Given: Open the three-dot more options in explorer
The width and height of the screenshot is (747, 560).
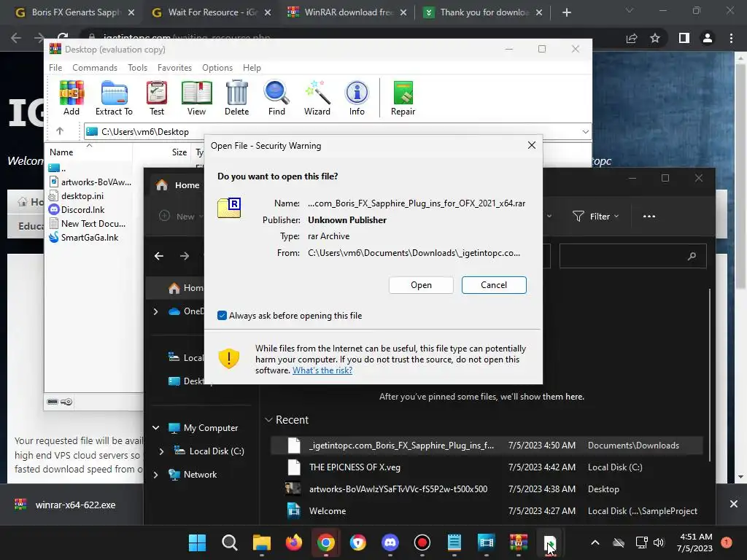Looking at the screenshot, I should [x=649, y=216].
